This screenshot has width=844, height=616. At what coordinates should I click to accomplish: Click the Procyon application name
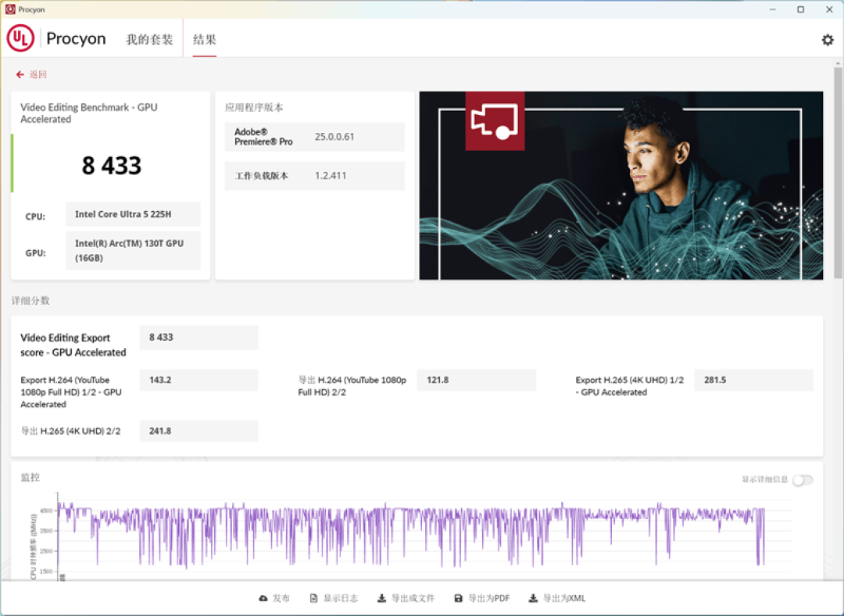click(x=76, y=38)
